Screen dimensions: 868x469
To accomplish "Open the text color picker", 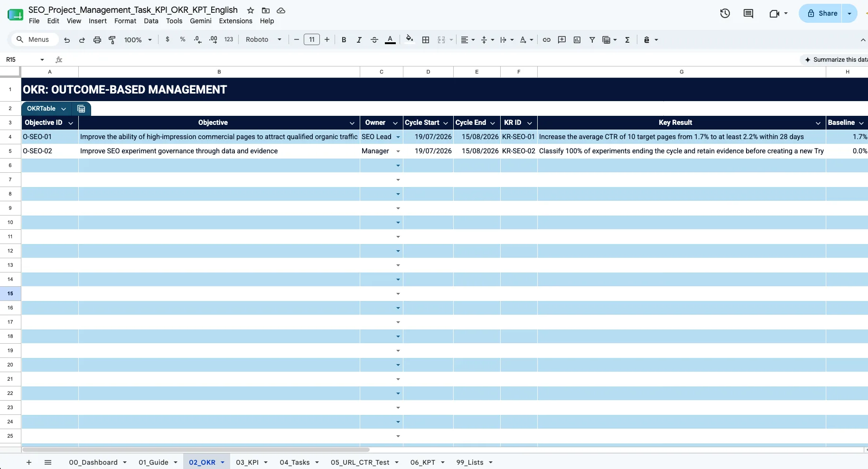I will 390,40.
